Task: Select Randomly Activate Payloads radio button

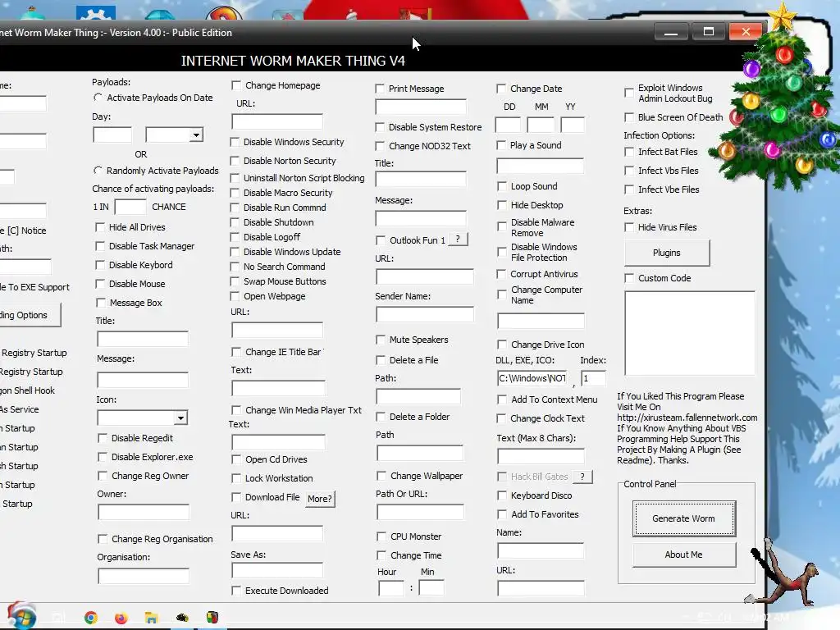Action: click(x=98, y=171)
